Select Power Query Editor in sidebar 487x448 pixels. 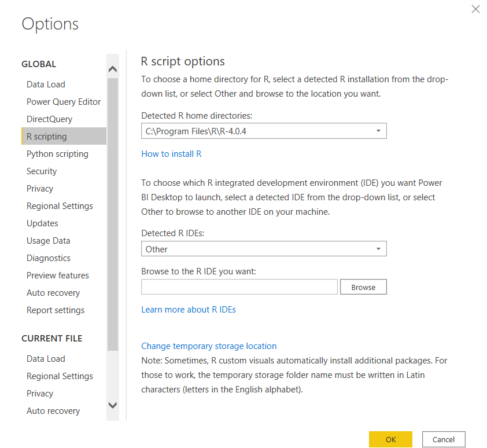pos(64,102)
